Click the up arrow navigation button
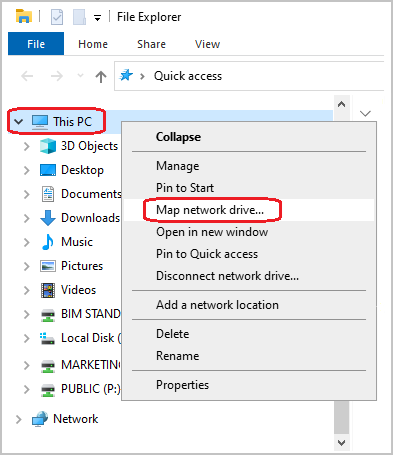Viewport: 393px width, 455px height. (101, 77)
